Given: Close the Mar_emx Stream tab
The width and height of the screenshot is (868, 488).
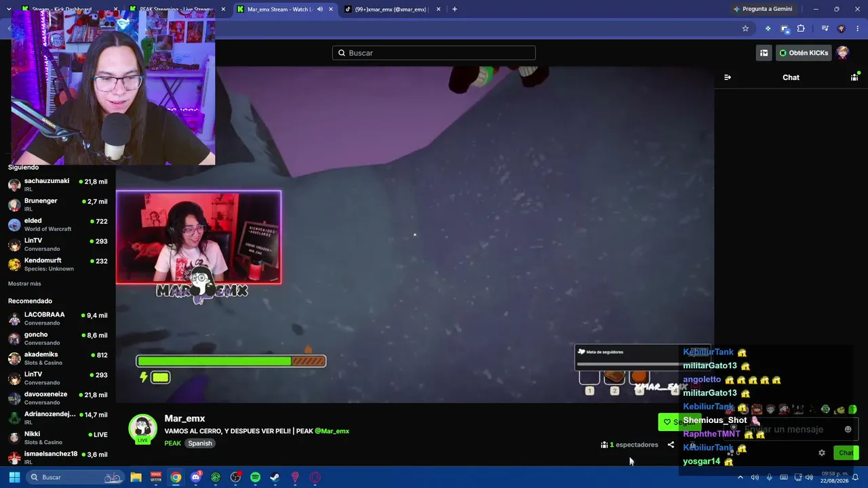Looking at the screenshot, I should click(x=330, y=9).
